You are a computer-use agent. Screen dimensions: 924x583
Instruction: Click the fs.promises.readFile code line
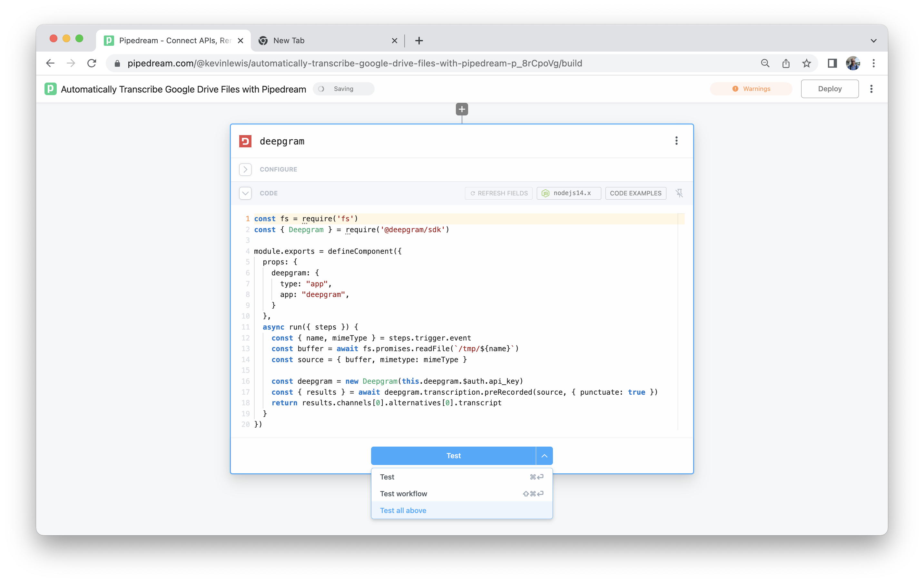[395, 349]
